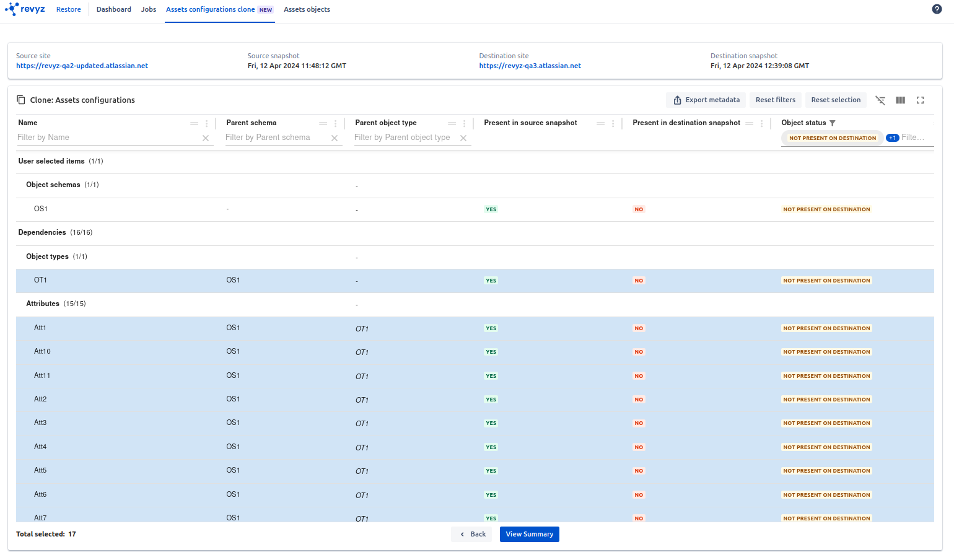Click the Reset filters button
The image size is (954, 560).
pos(776,100)
